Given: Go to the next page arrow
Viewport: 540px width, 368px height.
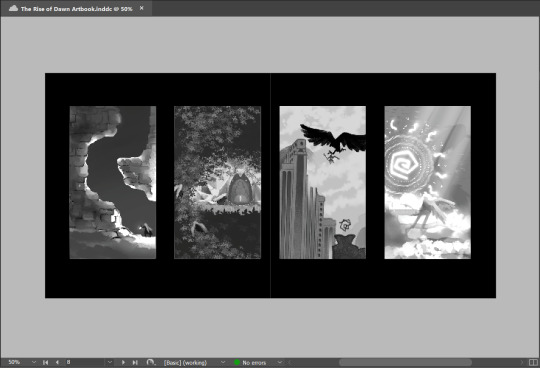Looking at the screenshot, I should click(123, 362).
